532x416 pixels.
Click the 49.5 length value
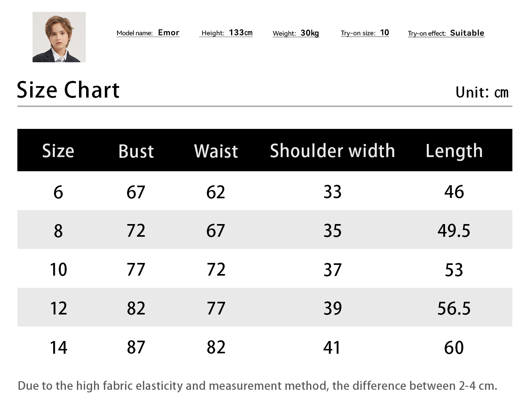point(454,231)
